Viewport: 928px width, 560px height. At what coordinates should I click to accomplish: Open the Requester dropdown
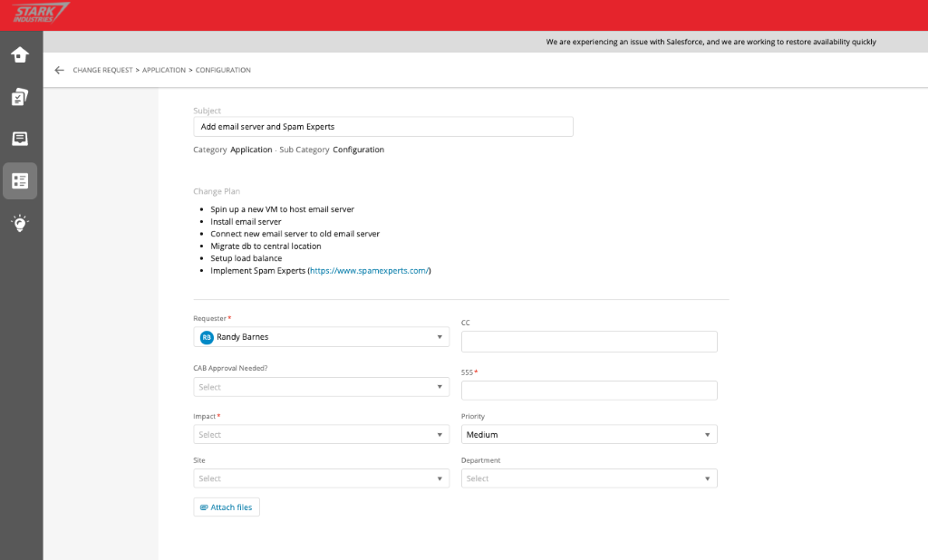click(322, 337)
